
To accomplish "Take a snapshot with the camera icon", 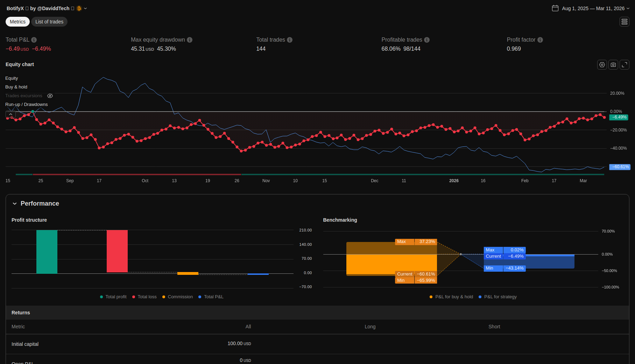I will [613, 65].
